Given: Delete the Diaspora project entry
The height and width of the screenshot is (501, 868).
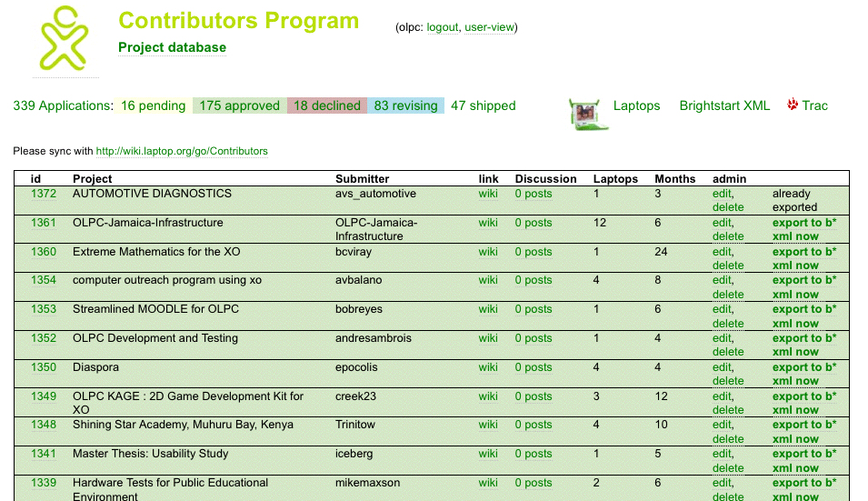Looking at the screenshot, I should tap(728, 381).
